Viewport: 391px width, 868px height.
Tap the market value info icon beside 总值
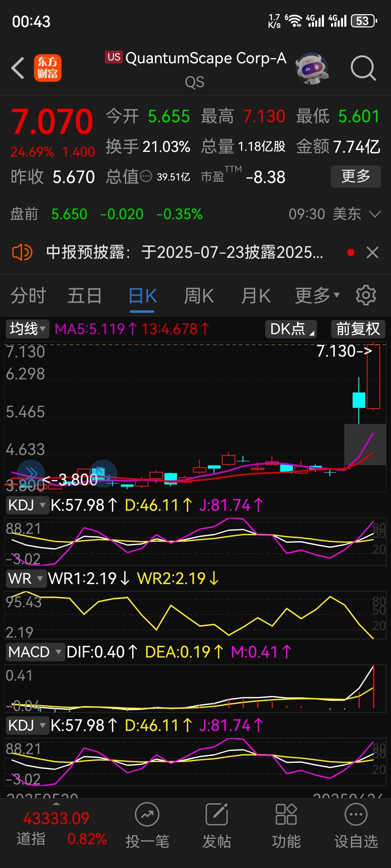pos(146,176)
